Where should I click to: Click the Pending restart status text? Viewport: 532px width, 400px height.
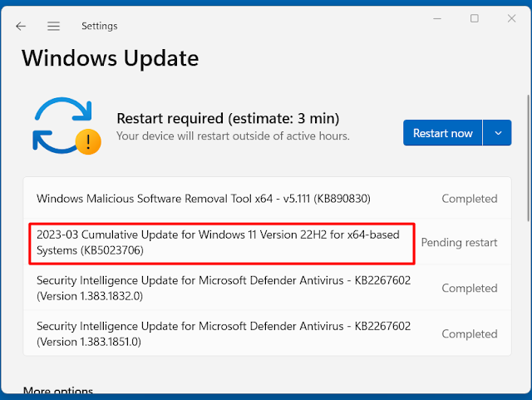coord(459,243)
